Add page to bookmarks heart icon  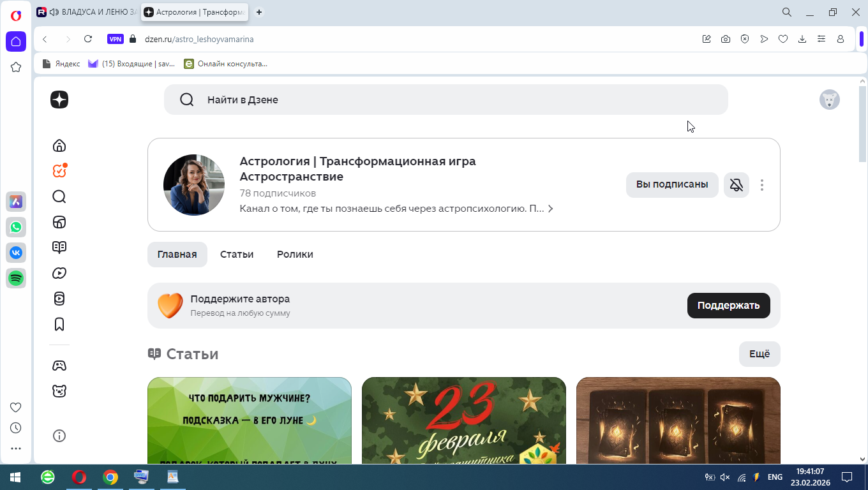point(783,39)
